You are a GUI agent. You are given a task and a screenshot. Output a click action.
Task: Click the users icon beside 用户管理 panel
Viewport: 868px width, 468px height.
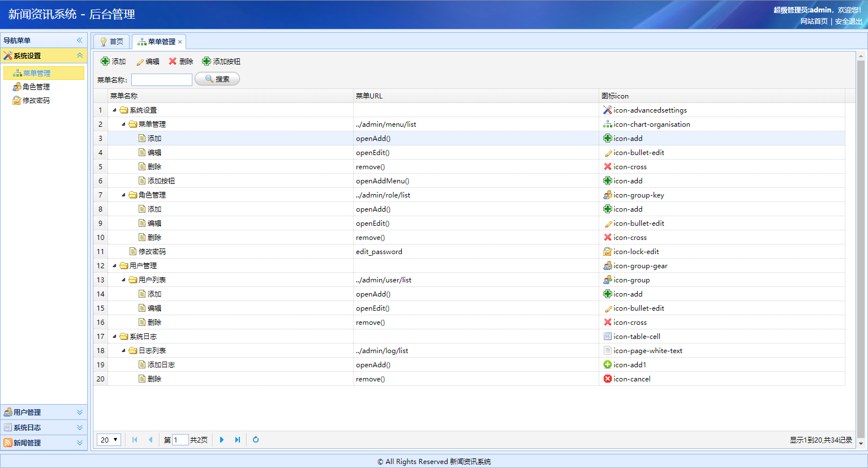tap(8, 412)
